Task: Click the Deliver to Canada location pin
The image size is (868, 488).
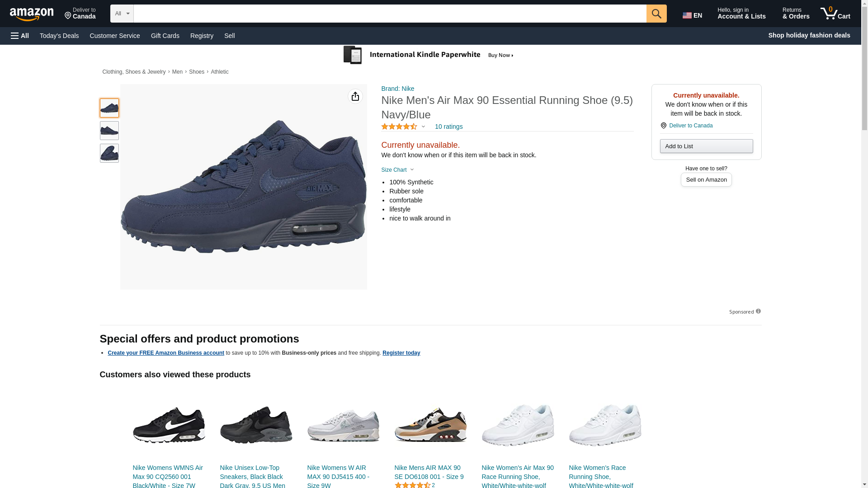Action: tap(663, 126)
